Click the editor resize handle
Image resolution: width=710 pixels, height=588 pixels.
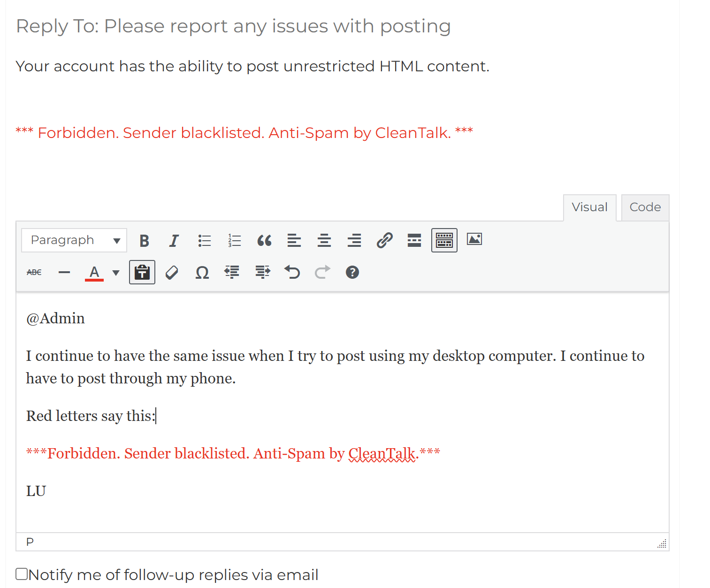(x=662, y=544)
